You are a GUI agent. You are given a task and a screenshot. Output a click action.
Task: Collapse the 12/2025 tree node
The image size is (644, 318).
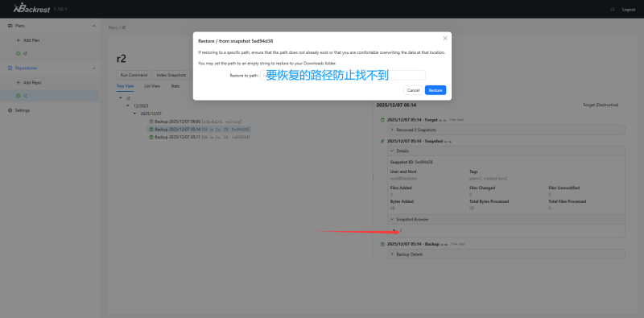[128, 105]
